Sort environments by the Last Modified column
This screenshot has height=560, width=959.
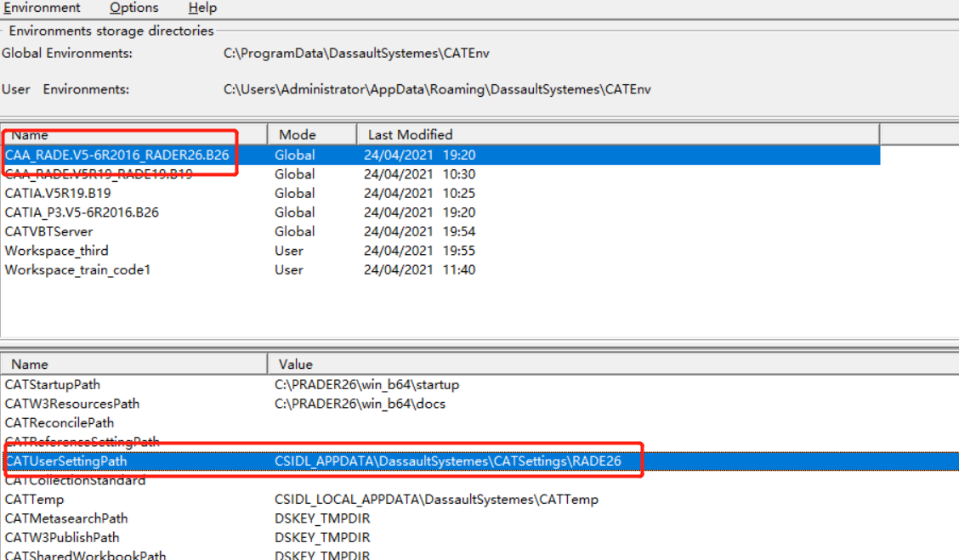click(408, 134)
